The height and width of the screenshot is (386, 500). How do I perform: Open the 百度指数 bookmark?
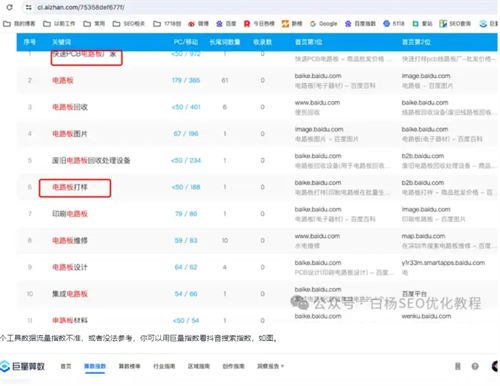[360, 24]
